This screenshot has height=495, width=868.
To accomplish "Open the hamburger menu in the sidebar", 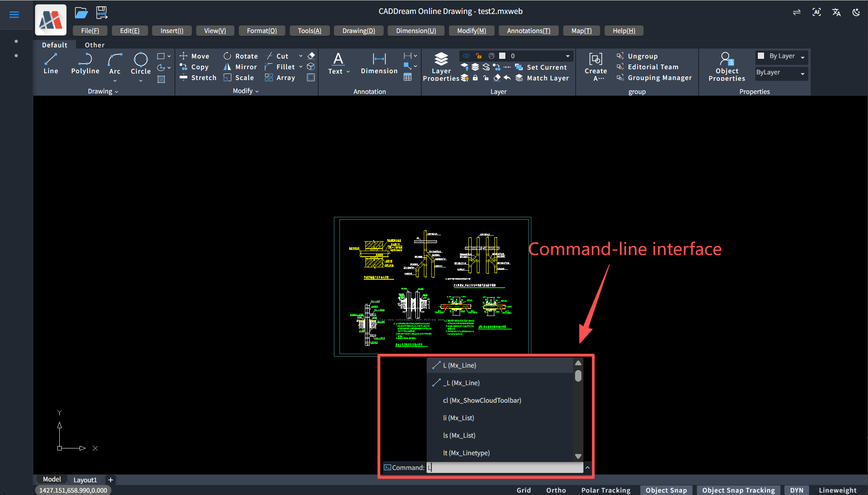I will click(x=14, y=15).
